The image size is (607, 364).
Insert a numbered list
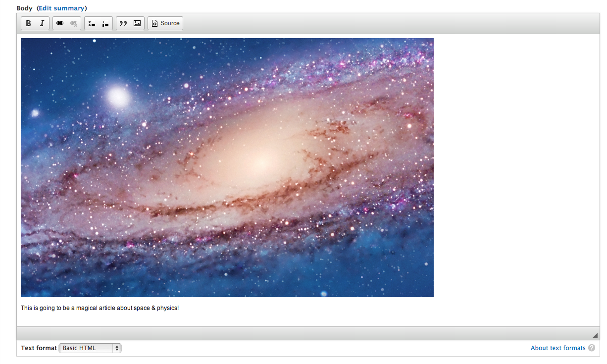coord(105,23)
